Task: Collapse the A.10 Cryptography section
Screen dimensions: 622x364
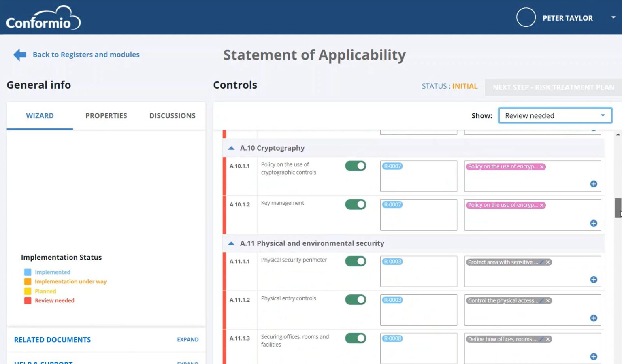Action: pos(231,148)
